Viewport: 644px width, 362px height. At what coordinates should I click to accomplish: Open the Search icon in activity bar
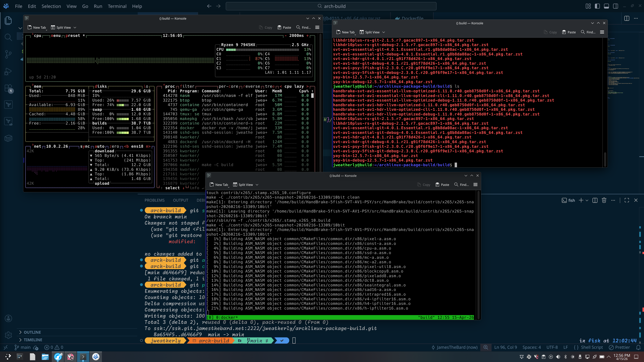(x=8, y=38)
